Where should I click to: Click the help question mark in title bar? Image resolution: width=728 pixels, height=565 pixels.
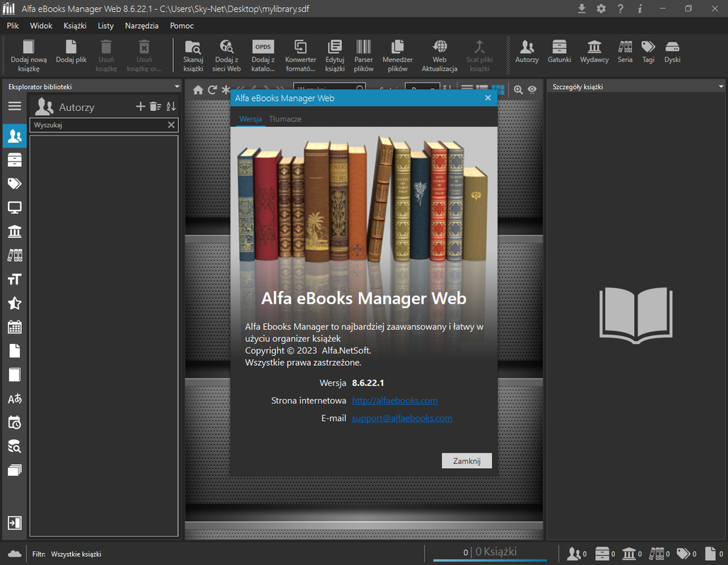click(621, 8)
